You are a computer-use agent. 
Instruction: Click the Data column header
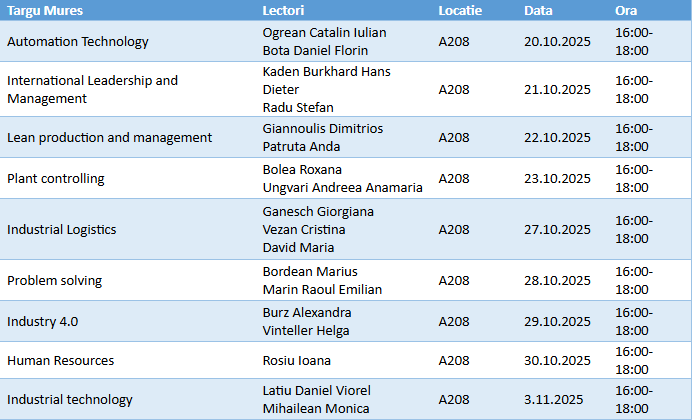[538, 10]
